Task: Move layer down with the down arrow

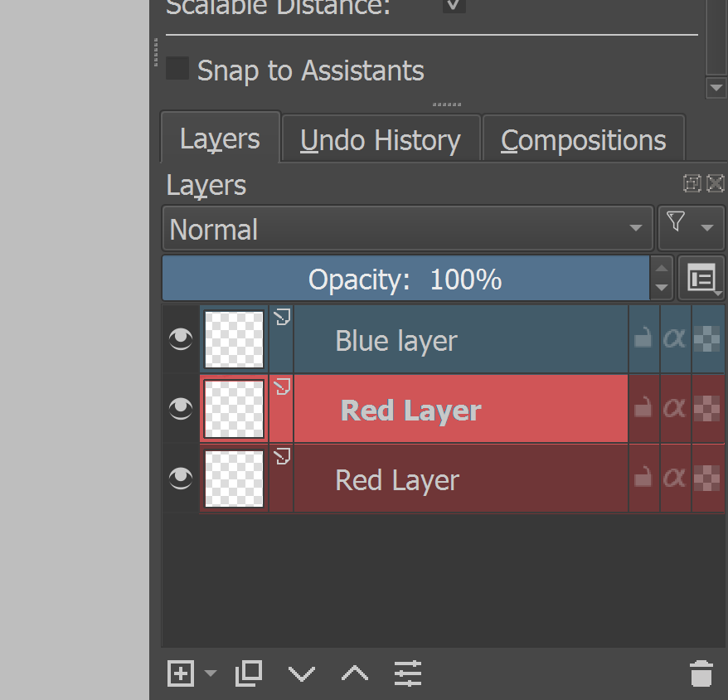Action: coord(302,673)
